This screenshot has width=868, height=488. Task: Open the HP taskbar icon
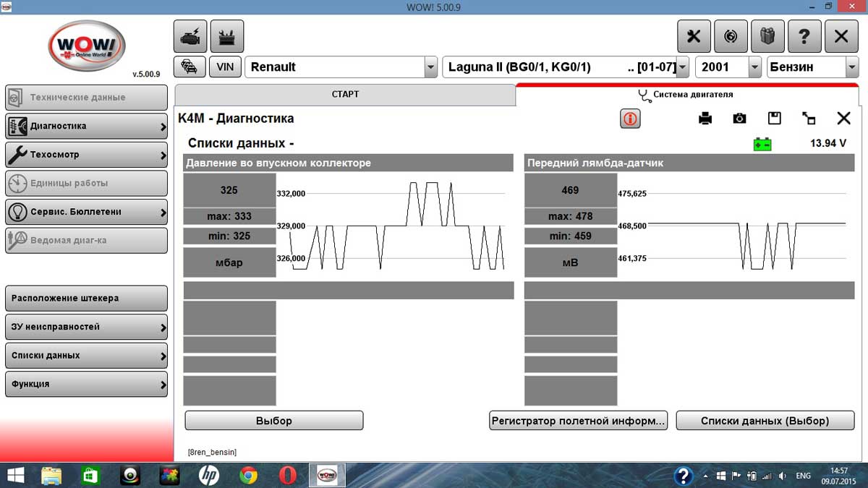pyautogui.click(x=209, y=476)
